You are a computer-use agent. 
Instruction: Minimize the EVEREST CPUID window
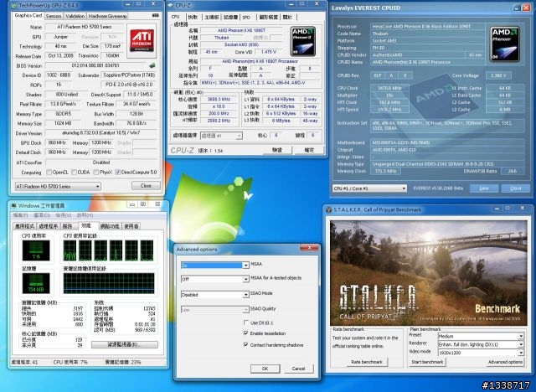point(518,8)
